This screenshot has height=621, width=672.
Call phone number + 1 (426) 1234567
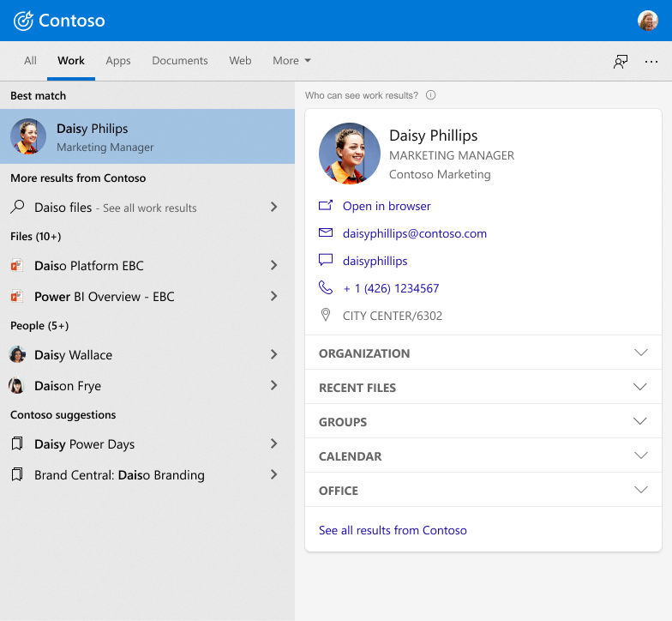391,288
